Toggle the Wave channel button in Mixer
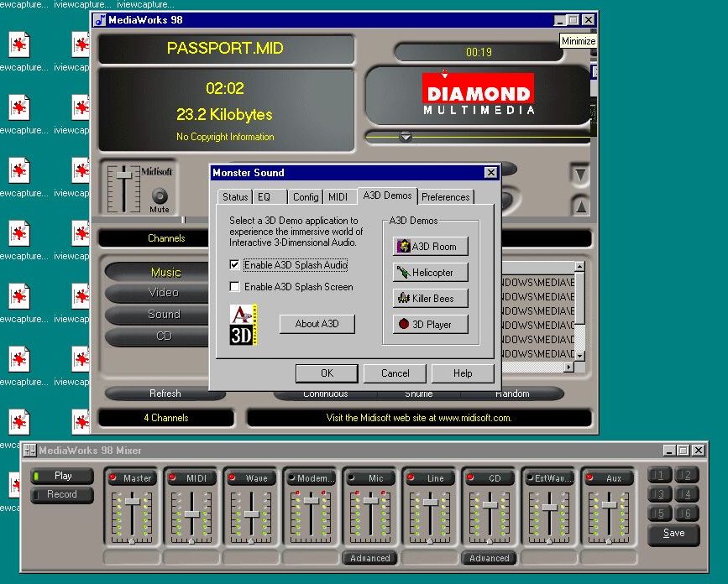The height and width of the screenshot is (584, 728). pyautogui.click(x=251, y=477)
